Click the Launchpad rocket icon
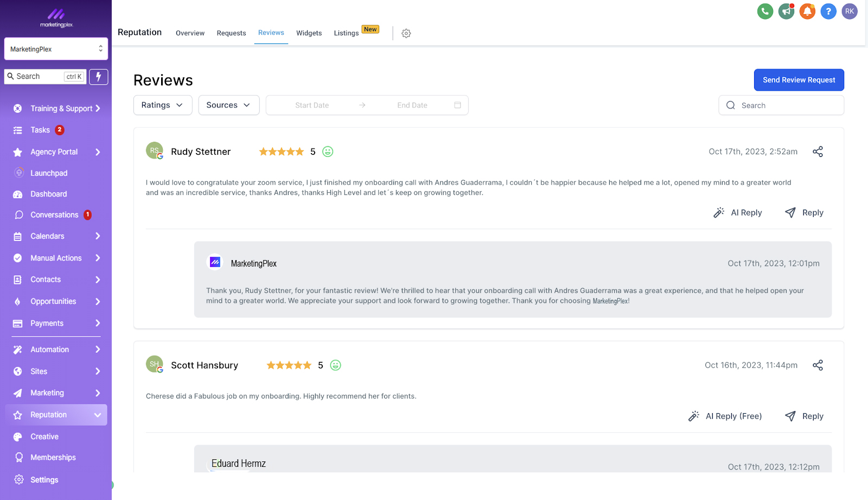This screenshot has width=868, height=500. click(x=19, y=173)
